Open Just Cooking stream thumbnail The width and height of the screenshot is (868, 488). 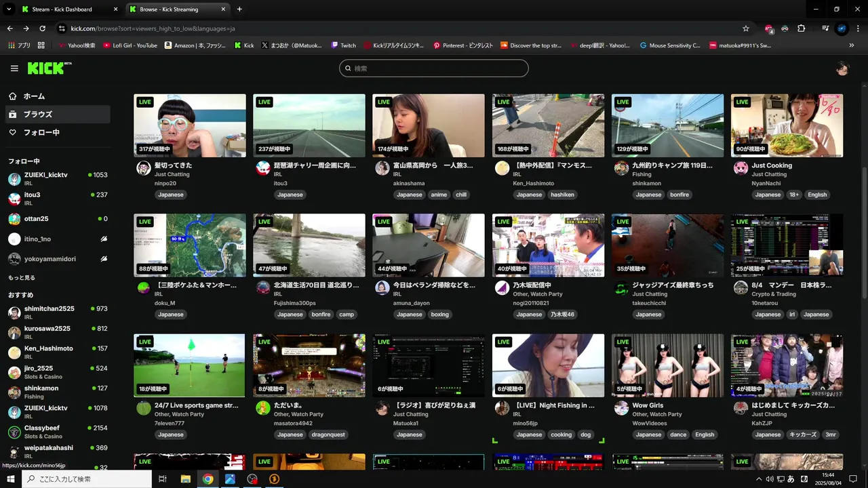coord(787,125)
